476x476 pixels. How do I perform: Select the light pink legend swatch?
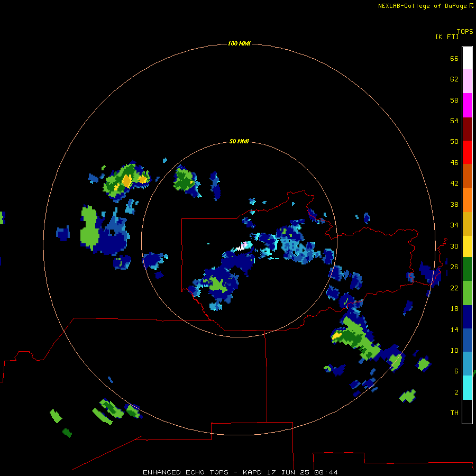[x=467, y=81]
